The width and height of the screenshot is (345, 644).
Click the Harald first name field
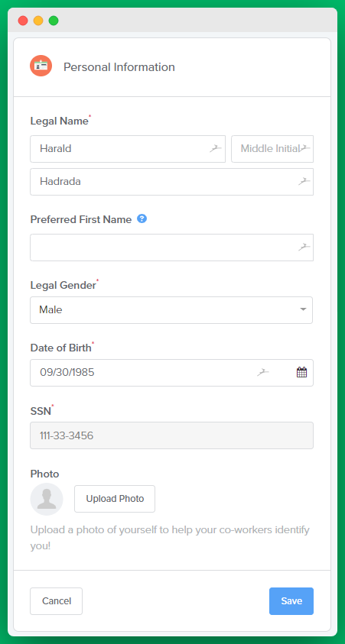pyautogui.click(x=128, y=149)
